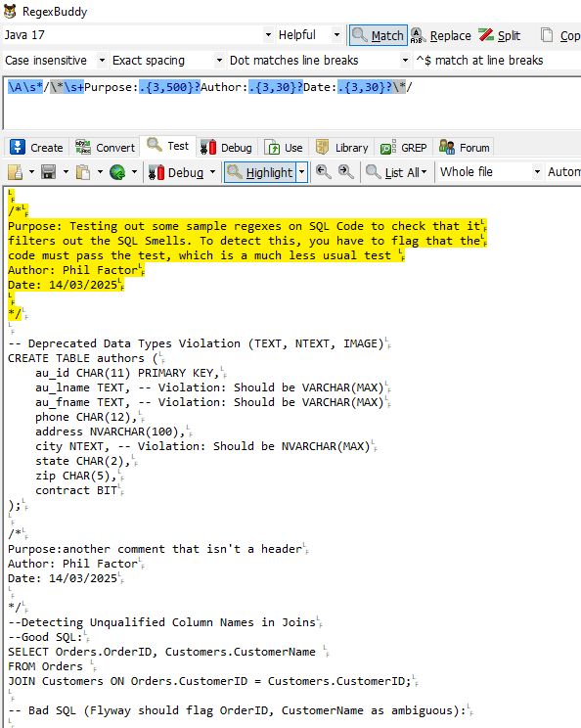Viewport: 581px width, 728px height.
Task: Click the zoom out magnifier icon
Action: click(323, 172)
